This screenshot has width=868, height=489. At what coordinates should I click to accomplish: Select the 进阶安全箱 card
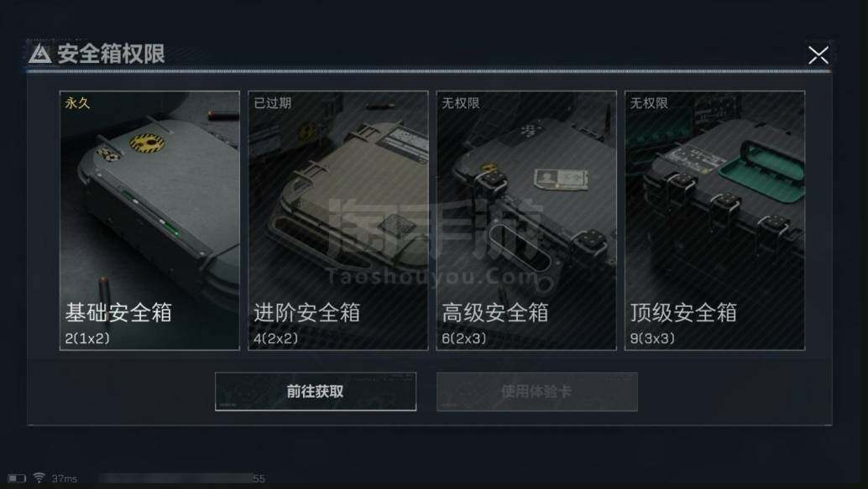click(338, 220)
